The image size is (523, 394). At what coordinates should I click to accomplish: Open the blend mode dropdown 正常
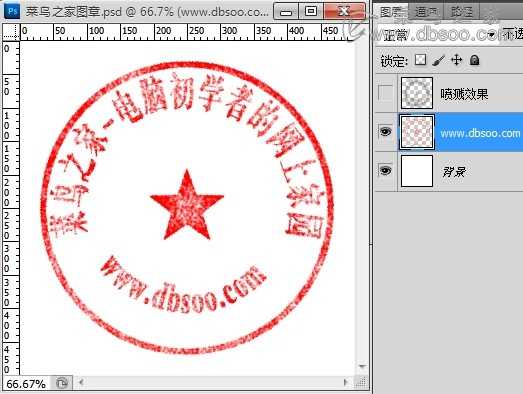[438, 34]
